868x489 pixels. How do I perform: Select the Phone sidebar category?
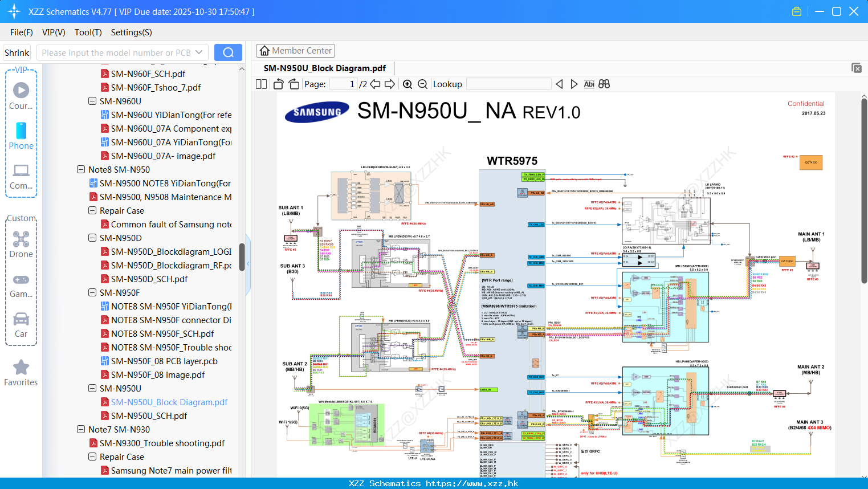tap(21, 136)
